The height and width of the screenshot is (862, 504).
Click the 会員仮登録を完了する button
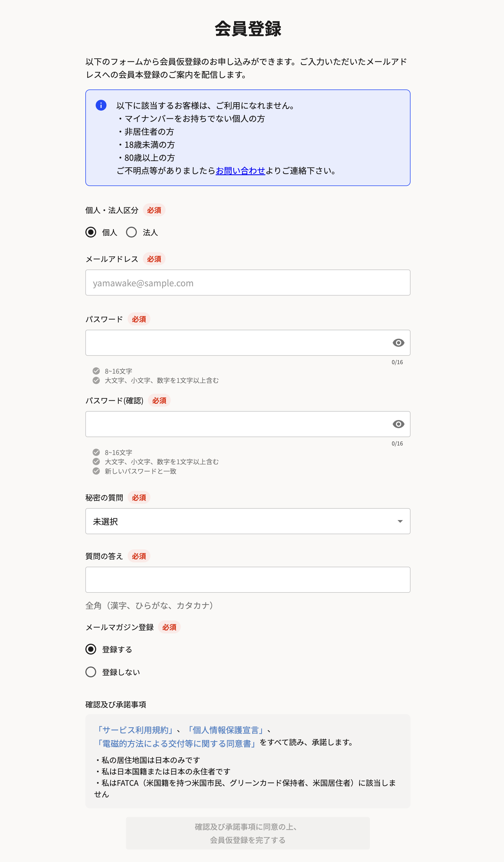click(248, 833)
